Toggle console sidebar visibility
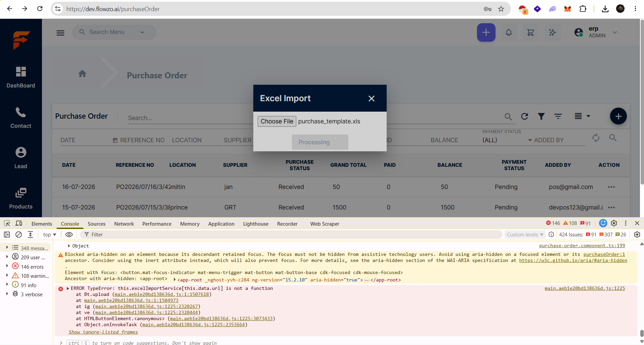The image size is (644, 345). point(7,235)
